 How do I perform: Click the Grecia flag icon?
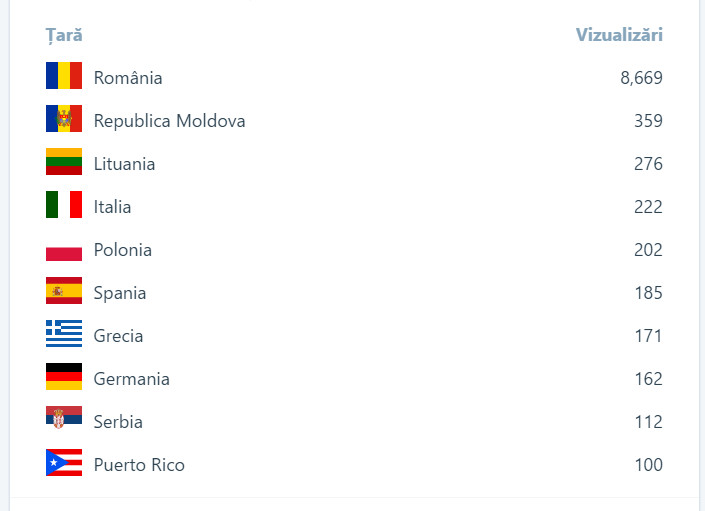tap(64, 335)
